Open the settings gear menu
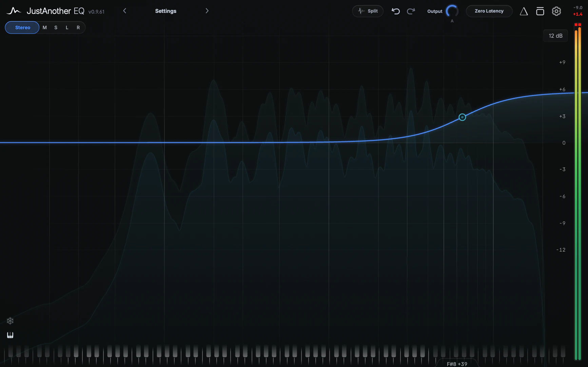This screenshot has height=367, width=588. click(x=556, y=11)
